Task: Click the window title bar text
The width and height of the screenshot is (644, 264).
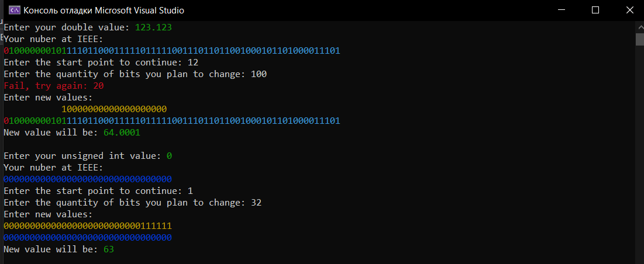Action: click(x=104, y=11)
